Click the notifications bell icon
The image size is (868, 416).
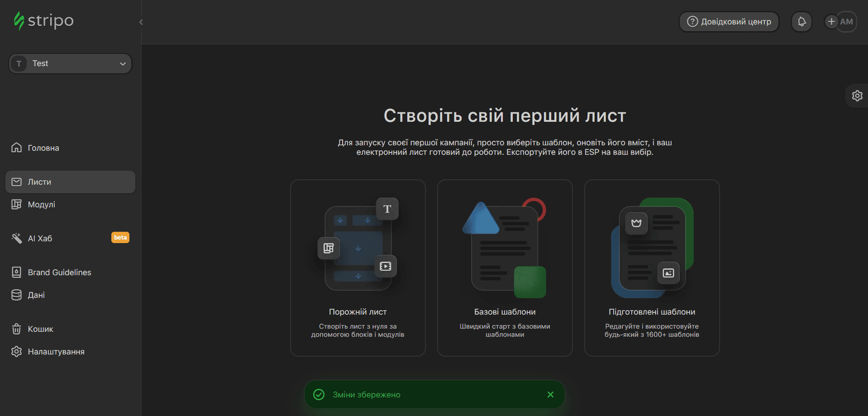(801, 22)
